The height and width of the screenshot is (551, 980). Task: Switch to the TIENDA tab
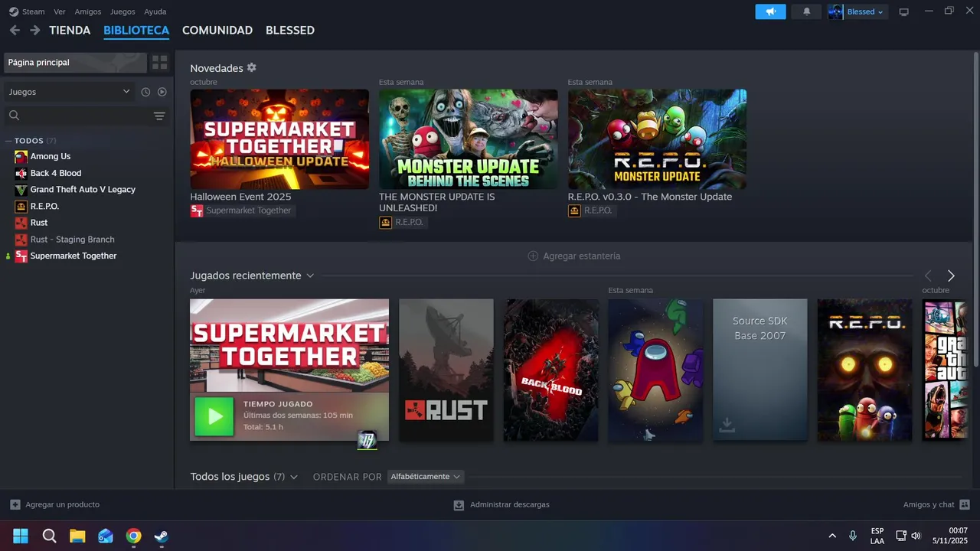(x=70, y=31)
